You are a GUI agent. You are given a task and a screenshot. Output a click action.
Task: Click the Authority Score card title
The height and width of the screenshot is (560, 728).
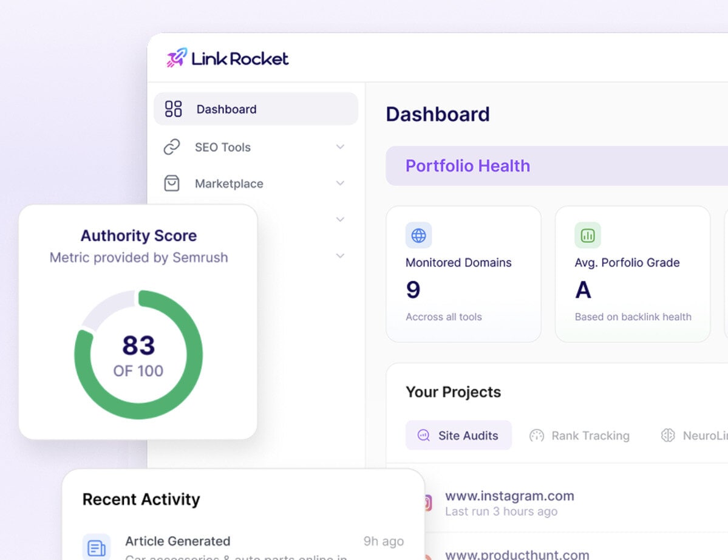138,236
